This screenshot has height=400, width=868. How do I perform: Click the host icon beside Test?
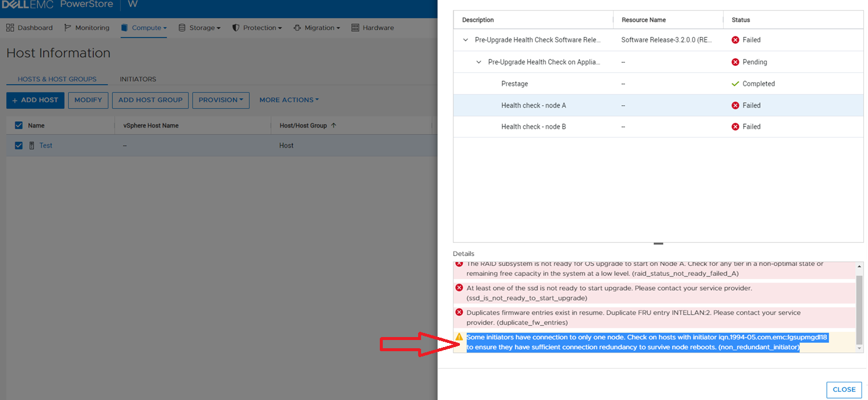tap(32, 145)
